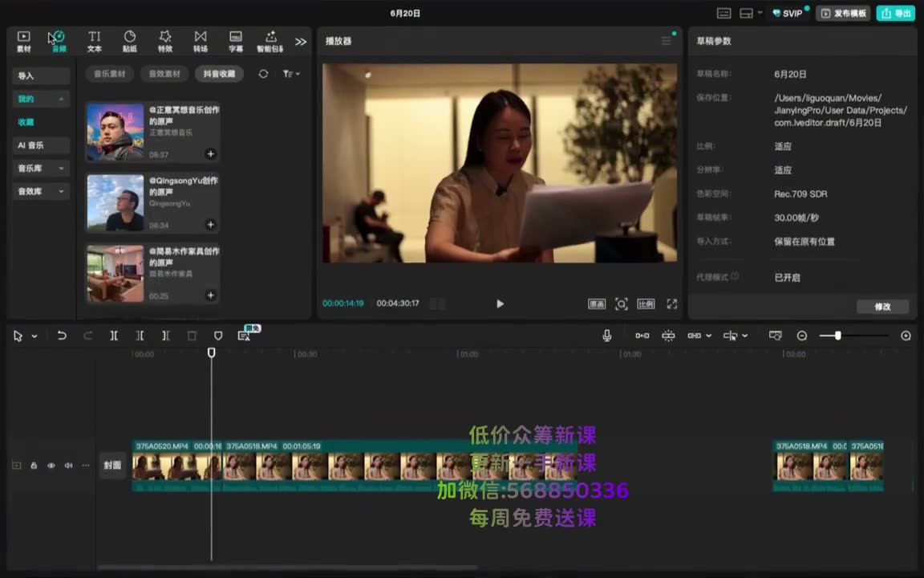Open keyboard shortcuts icon in title bar
Screen dimensions: 924x578
723,13
